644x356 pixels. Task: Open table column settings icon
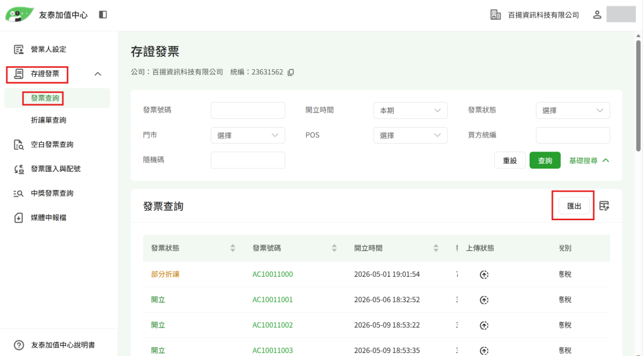[x=604, y=206]
